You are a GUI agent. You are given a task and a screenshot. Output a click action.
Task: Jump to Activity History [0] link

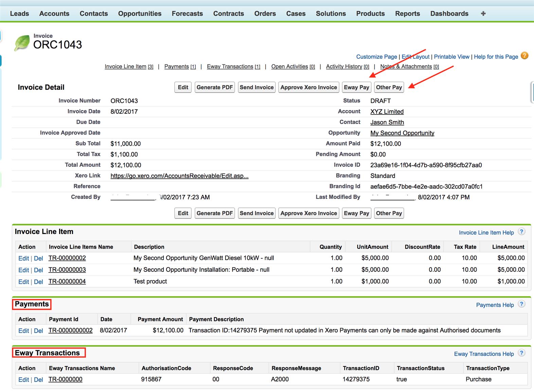coord(348,67)
